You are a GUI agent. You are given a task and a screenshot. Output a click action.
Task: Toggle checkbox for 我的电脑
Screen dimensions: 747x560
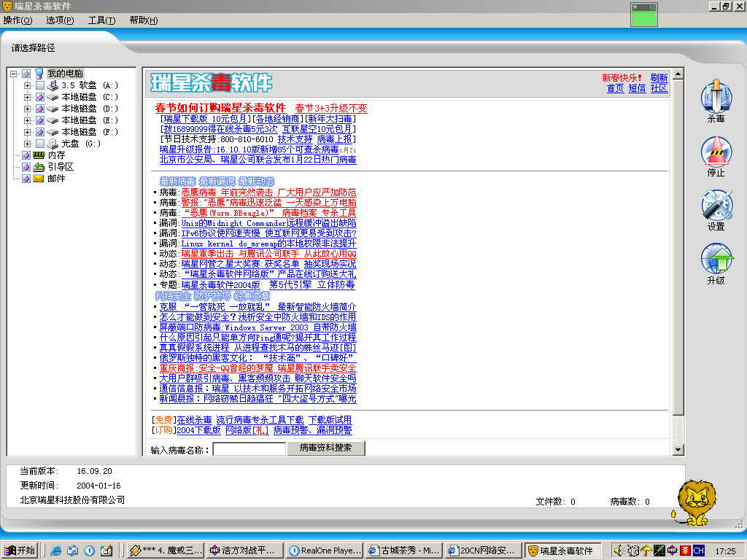[26, 74]
